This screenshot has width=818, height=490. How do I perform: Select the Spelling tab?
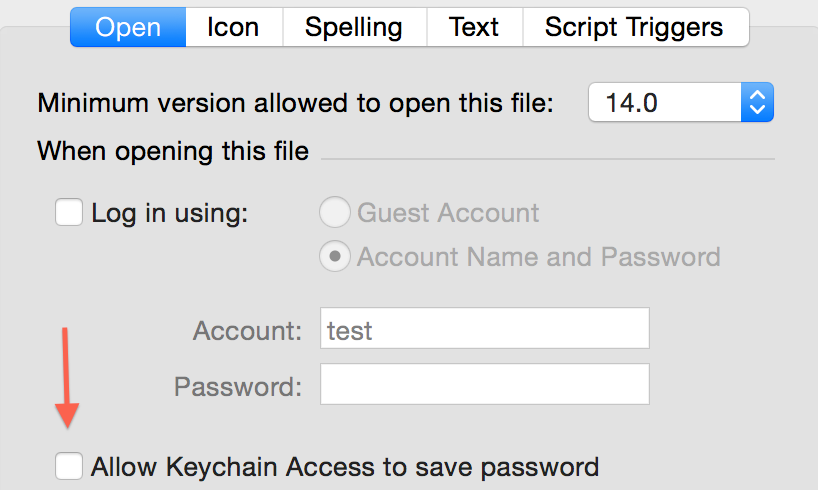pyautogui.click(x=355, y=27)
